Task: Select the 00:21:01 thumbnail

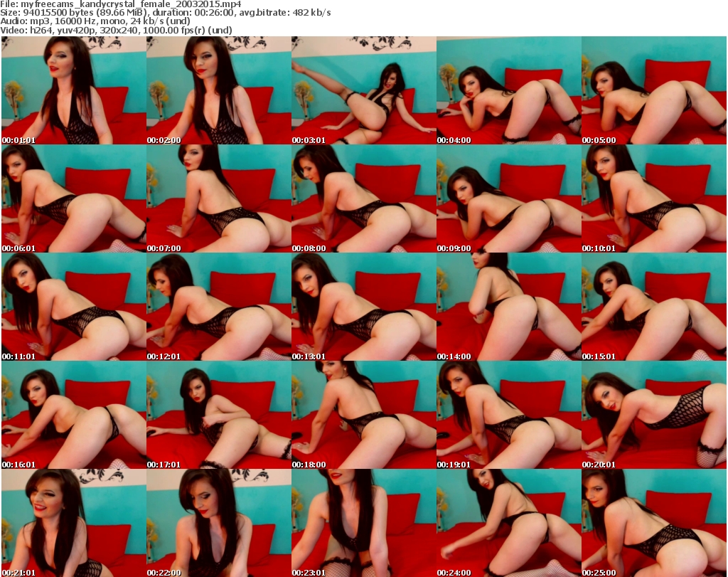Action: (74, 523)
